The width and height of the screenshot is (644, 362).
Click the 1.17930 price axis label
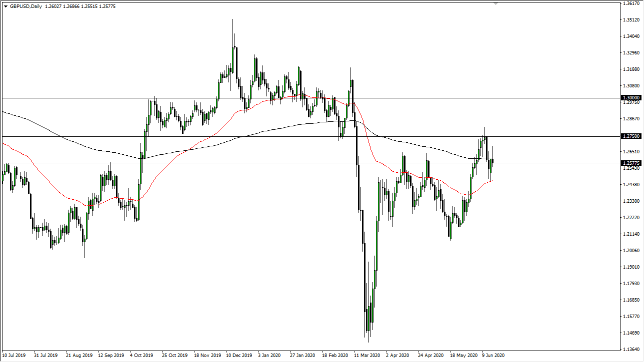tap(631, 284)
